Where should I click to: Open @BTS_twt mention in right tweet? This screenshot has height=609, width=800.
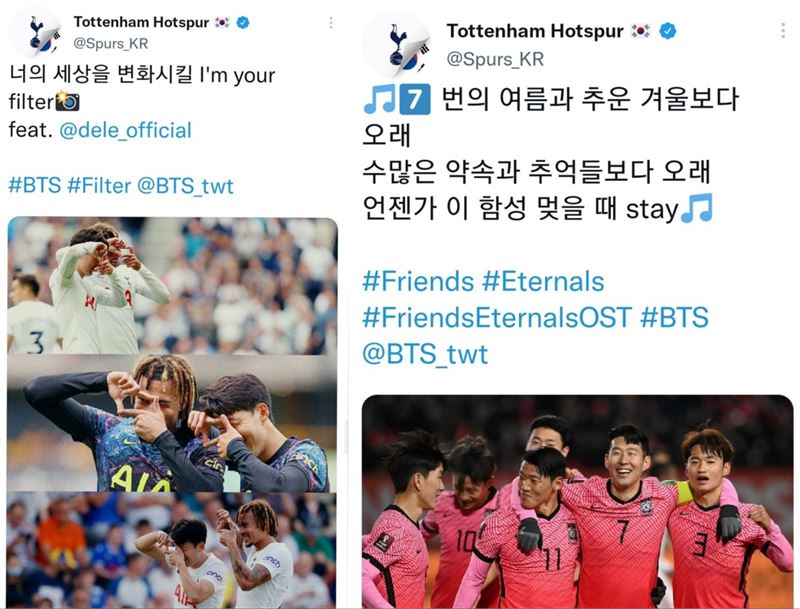425,354
